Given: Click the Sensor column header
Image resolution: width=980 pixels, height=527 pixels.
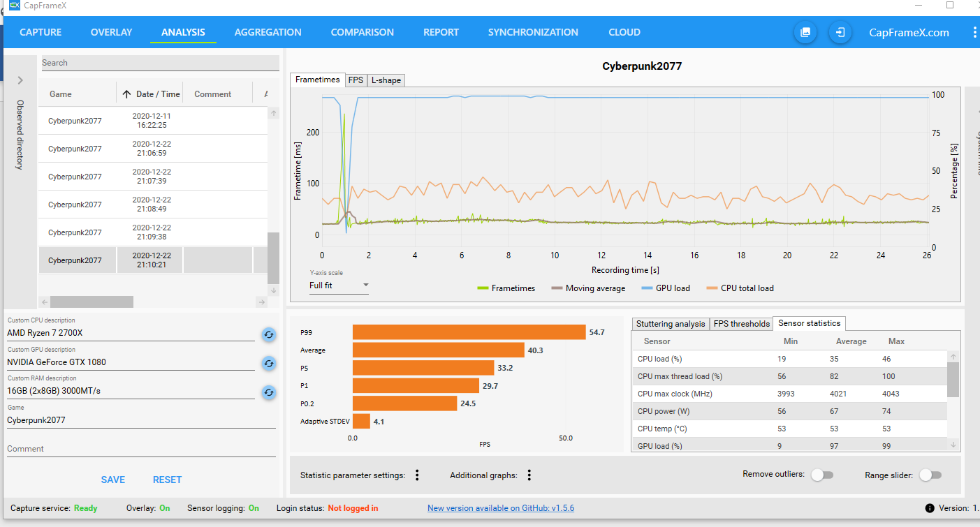Looking at the screenshot, I should coord(657,341).
